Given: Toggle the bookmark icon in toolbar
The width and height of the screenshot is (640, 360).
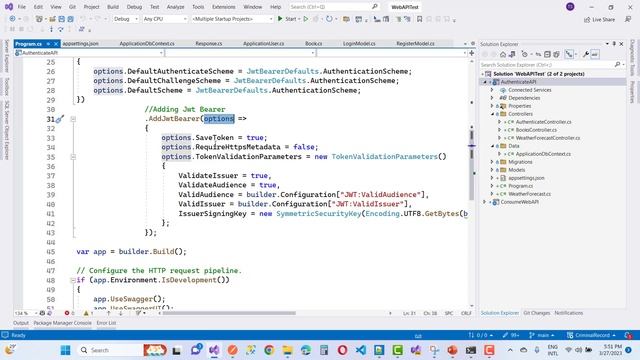Looking at the screenshot, I should pos(419,19).
